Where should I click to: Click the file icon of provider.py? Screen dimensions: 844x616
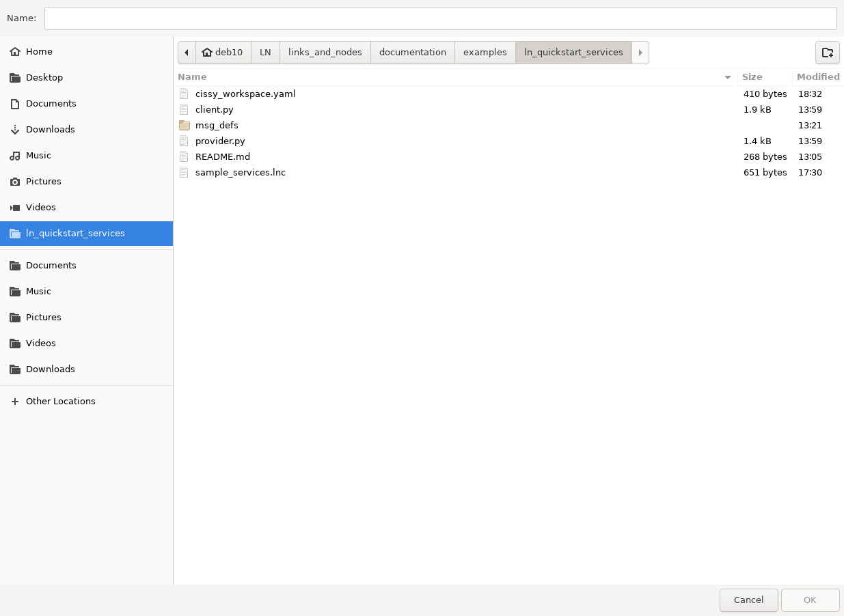click(x=184, y=141)
